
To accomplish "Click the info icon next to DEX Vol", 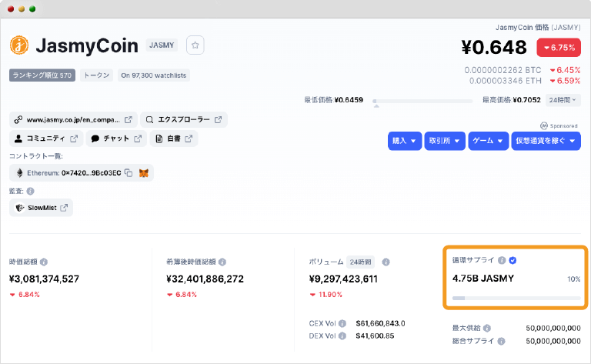I will click(342, 336).
